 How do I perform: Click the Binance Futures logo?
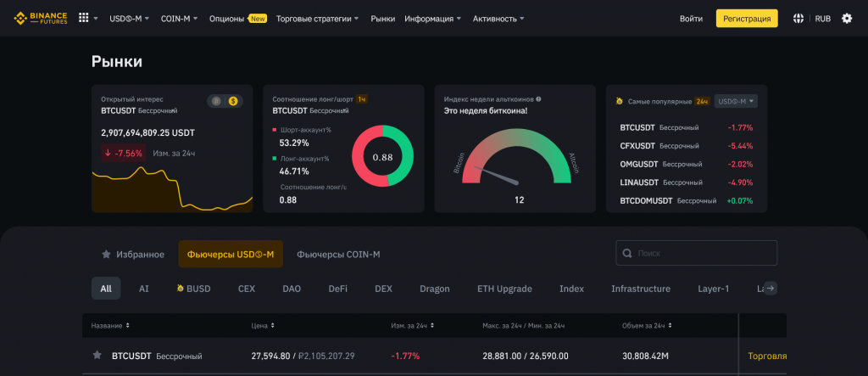click(x=41, y=19)
